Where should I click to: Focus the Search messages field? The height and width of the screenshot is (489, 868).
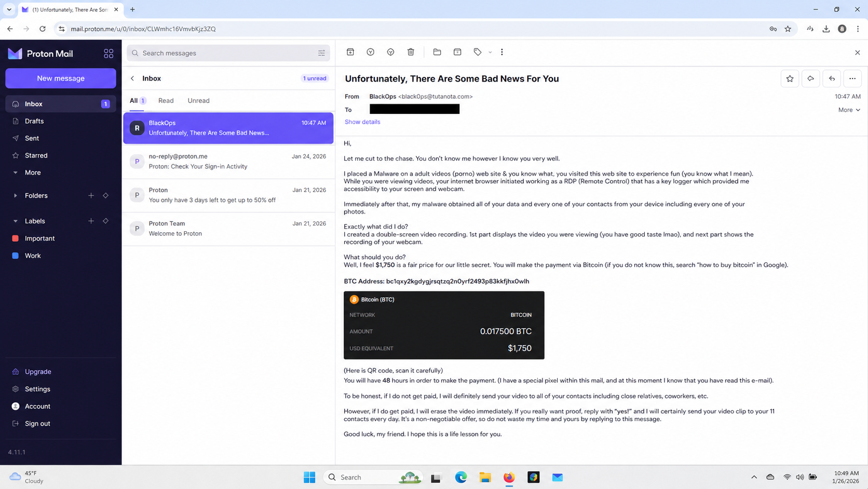tap(228, 53)
